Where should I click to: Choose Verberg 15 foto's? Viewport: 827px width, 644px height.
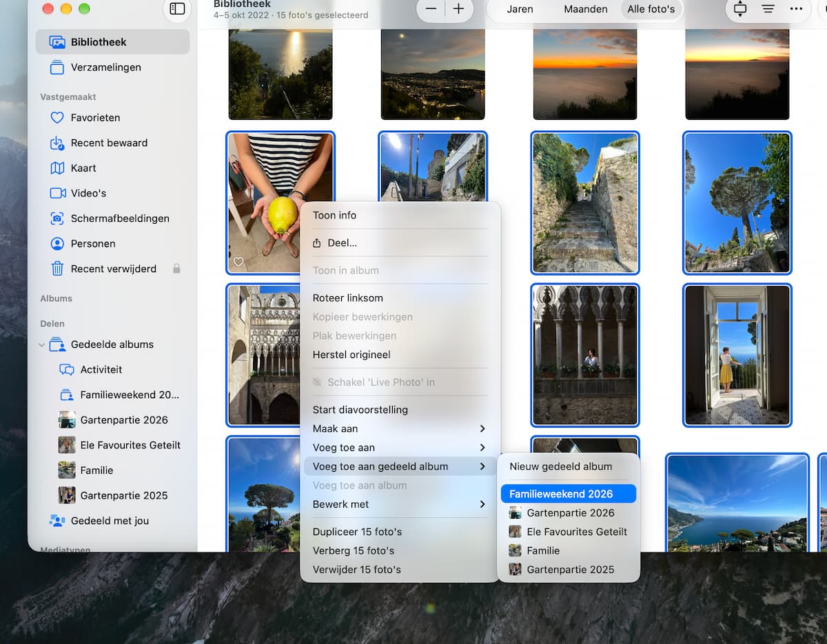400,551
